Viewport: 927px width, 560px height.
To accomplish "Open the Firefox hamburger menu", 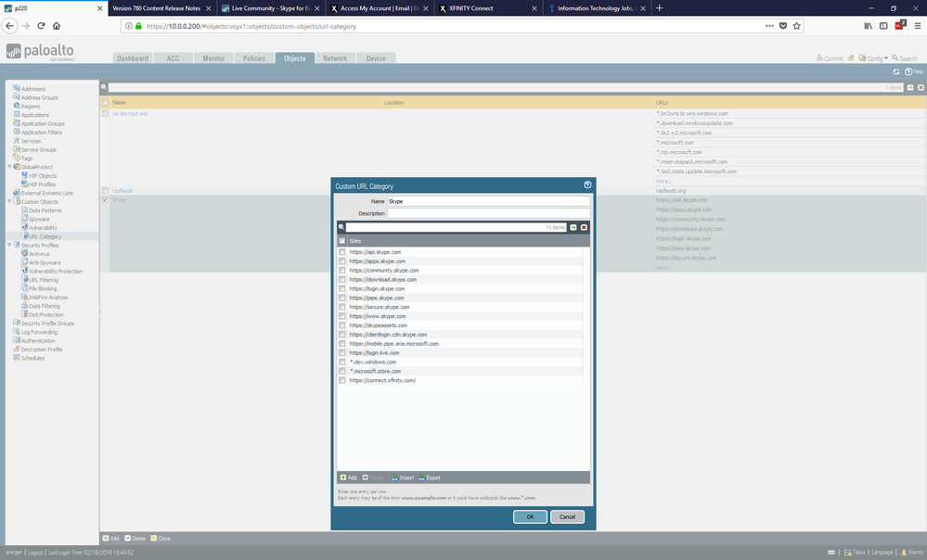I will [918, 25].
